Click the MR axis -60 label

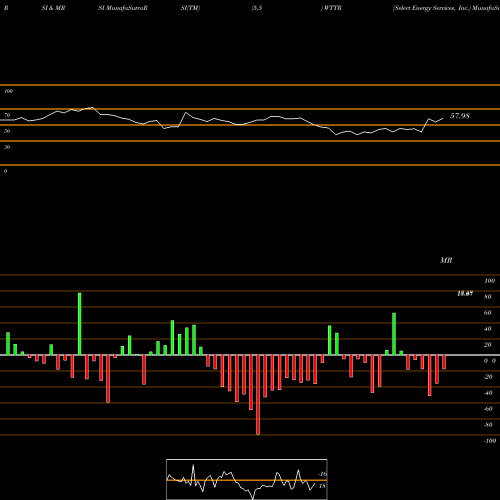[x=488, y=409]
